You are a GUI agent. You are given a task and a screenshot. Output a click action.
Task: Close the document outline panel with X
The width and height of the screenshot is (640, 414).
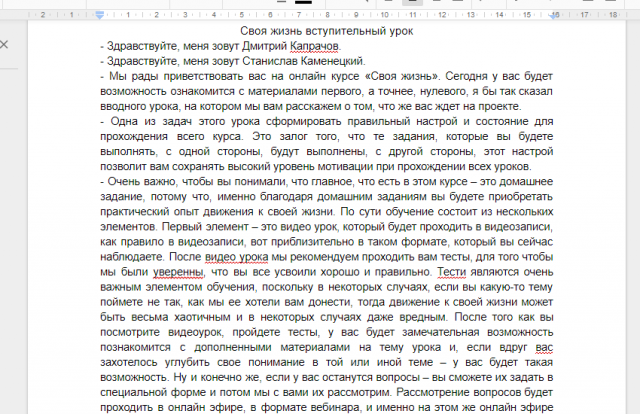tap(4, 45)
